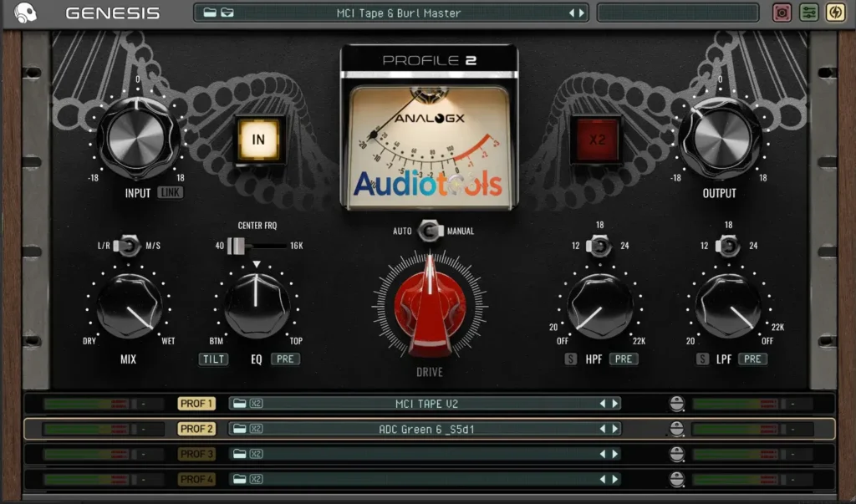Click the previous arrow on ADC Green 6 preset
This screenshot has height=504, width=856.
(604, 428)
